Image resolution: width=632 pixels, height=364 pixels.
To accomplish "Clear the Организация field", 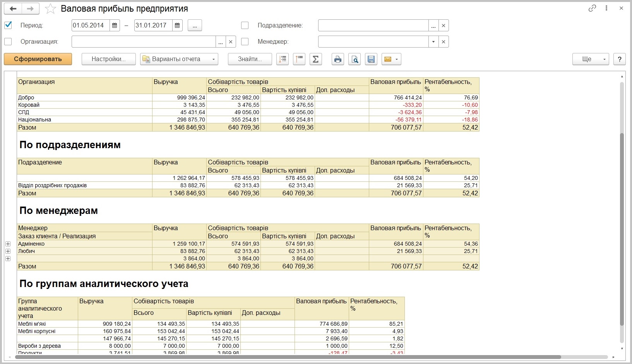I will tap(231, 42).
